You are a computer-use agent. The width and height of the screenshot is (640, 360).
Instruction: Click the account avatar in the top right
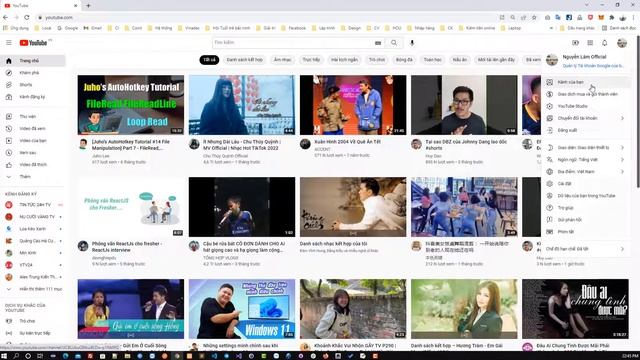622,42
